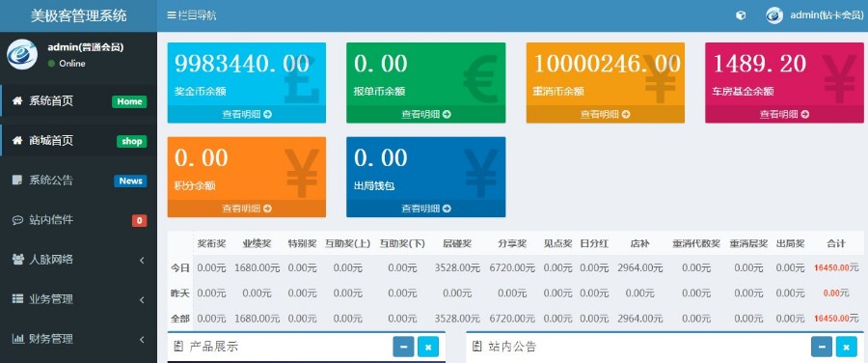Click the green Home badge
The width and height of the screenshot is (868, 363).
pyautogui.click(x=129, y=101)
